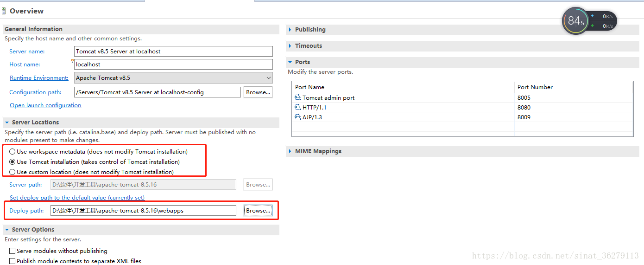
Task: Click port number 8005 cell
Action: tap(524, 98)
